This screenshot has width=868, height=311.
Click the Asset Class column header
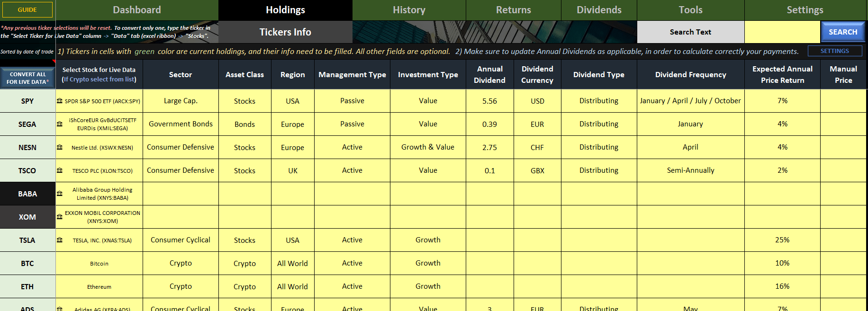244,74
